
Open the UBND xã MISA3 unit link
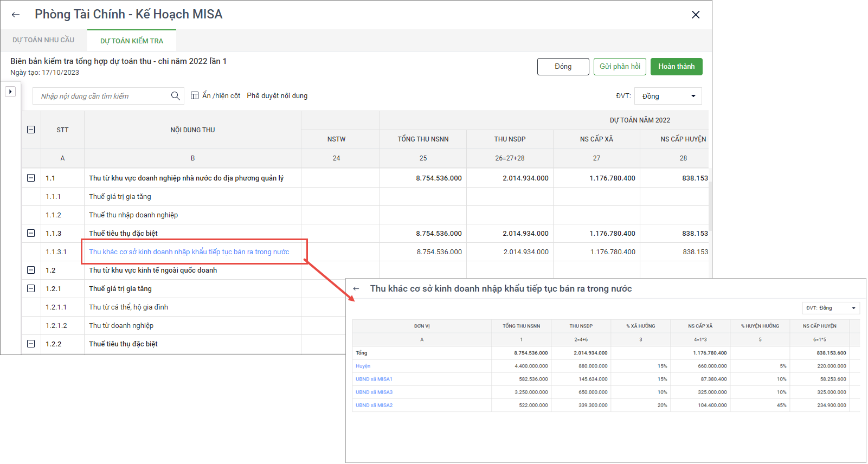(x=374, y=392)
